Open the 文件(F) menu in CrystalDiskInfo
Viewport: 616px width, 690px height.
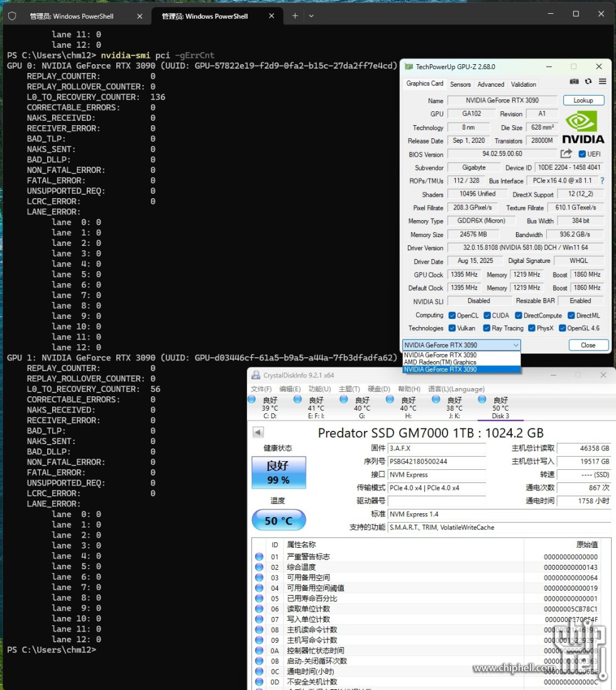(x=261, y=389)
